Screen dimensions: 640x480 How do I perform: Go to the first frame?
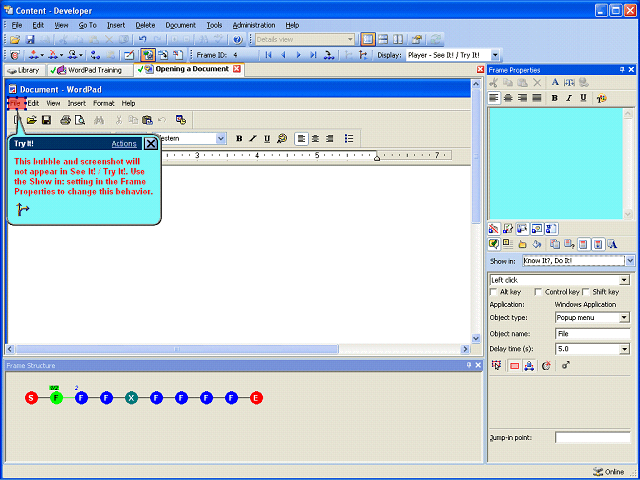tap(268, 55)
